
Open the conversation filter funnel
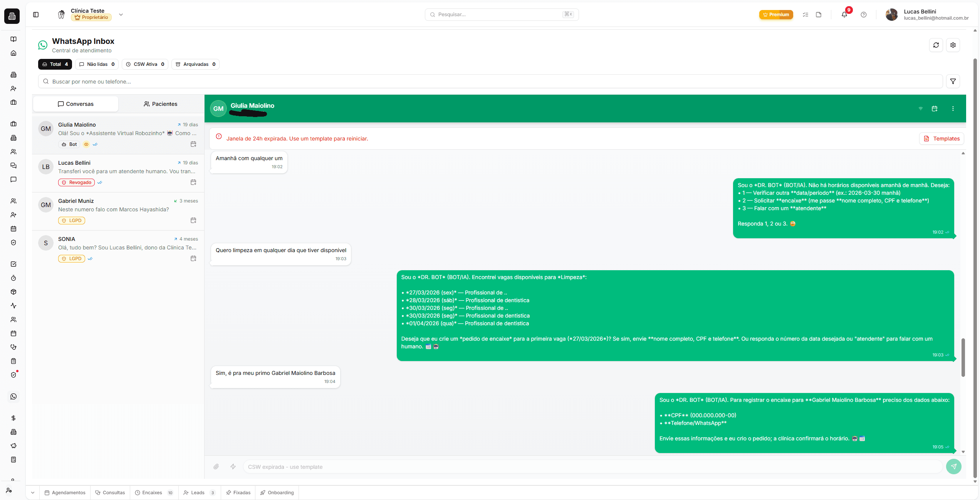tap(953, 81)
